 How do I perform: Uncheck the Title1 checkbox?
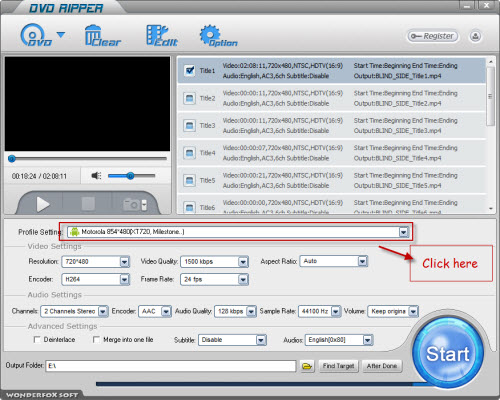[x=190, y=70]
